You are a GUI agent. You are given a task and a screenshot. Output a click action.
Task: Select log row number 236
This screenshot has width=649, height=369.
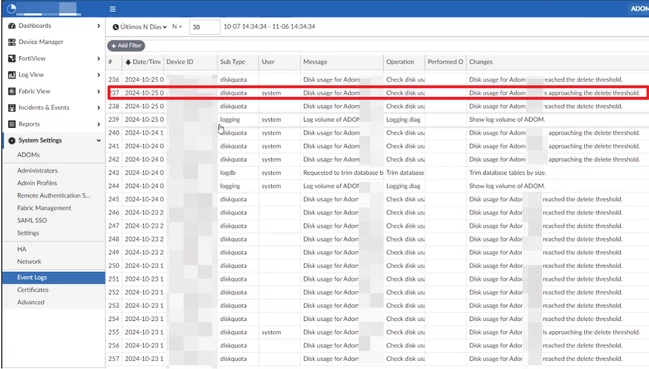tap(378, 79)
